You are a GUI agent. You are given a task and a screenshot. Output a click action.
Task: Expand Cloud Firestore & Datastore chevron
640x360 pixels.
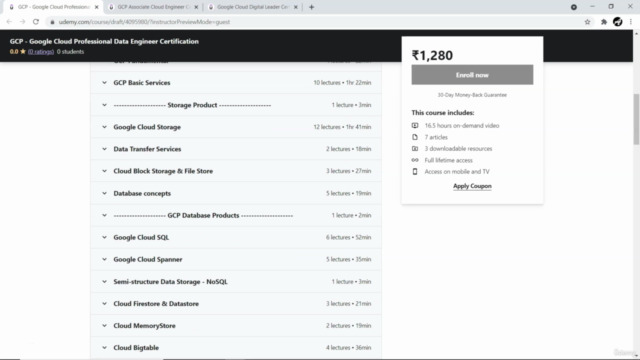tap(104, 304)
